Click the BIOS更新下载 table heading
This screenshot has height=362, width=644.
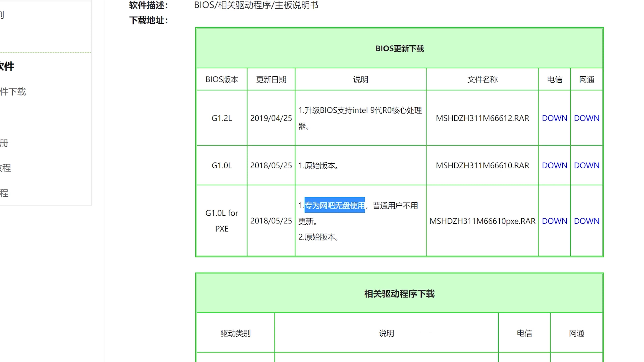tap(399, 48)
